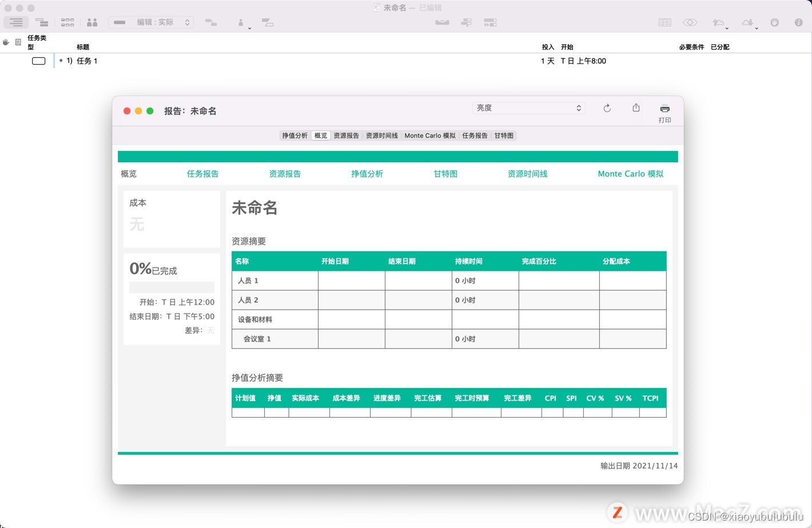Screen dimensions: 812x528
Task: Click the refresh icon in the report window
Action: click(607, 108)
